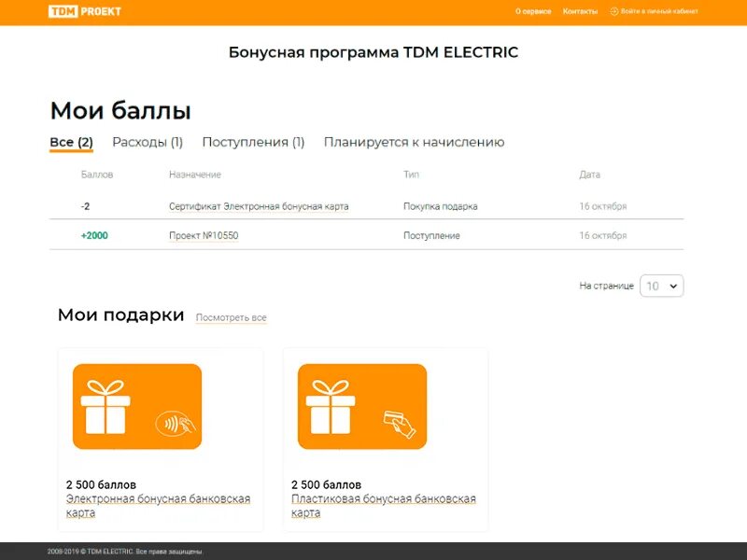Image resolution: width=747 pixels, height=560 pixels.
Task: Select the 'Все (2)' tab
Action: [72, 143]
